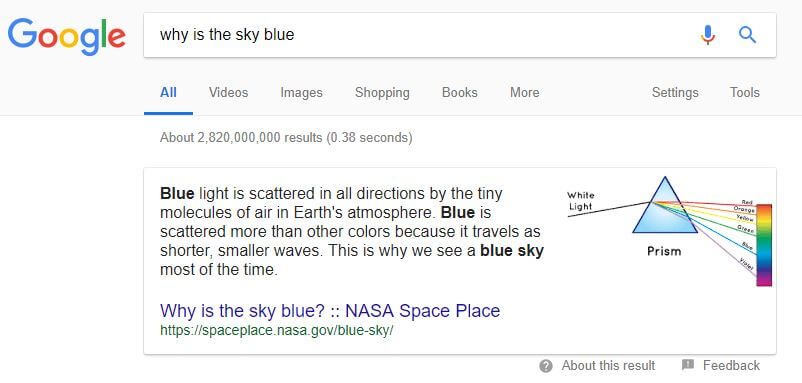This screenshot has height=383, width=802.
Task: Switch to the Images tab
Action: click(x=301, y=93)
